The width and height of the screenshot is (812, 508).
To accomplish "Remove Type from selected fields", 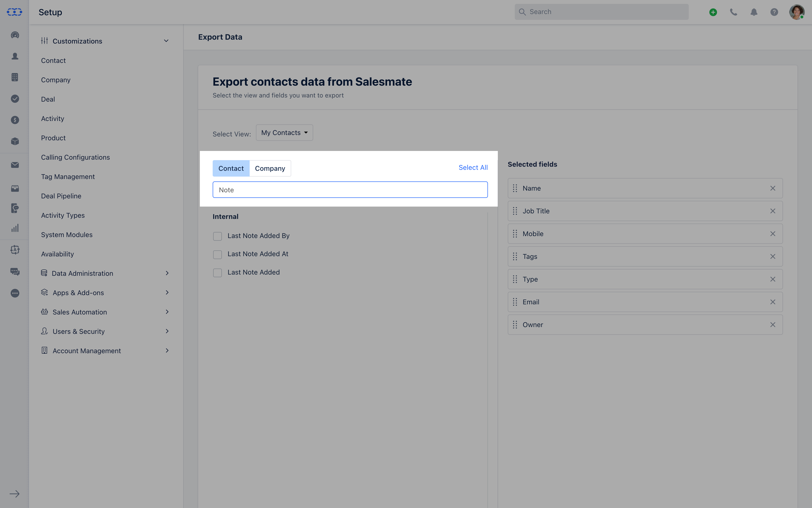I will (773, 279).
